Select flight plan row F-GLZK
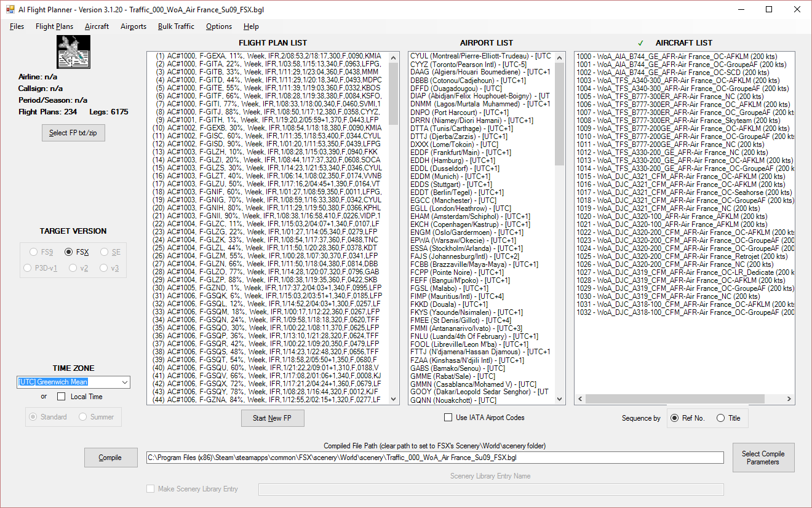The image size is (812, 508). [268, 240]
